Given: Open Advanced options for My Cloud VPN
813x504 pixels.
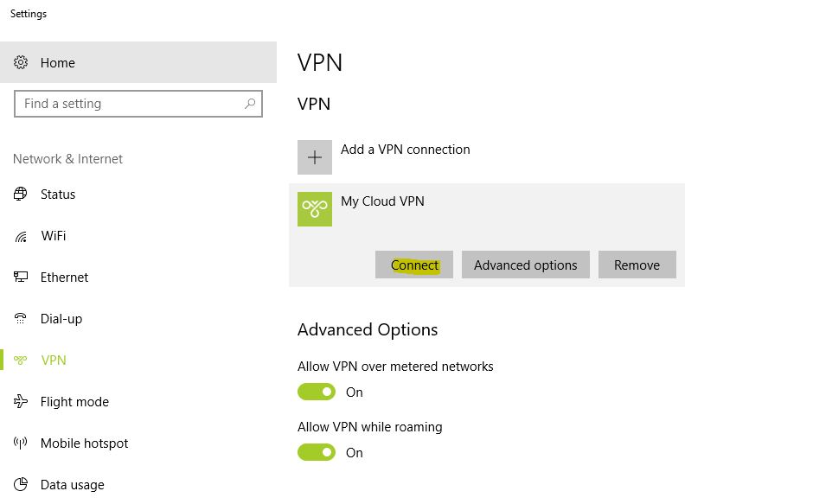Looking at the screenshot, I should [x=525, y=265].
